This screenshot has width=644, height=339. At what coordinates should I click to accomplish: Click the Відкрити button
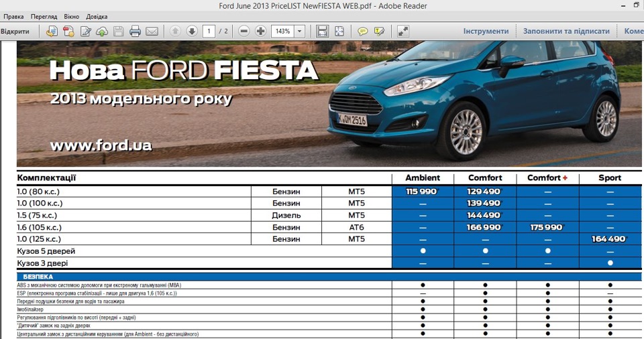click(15, 31)
